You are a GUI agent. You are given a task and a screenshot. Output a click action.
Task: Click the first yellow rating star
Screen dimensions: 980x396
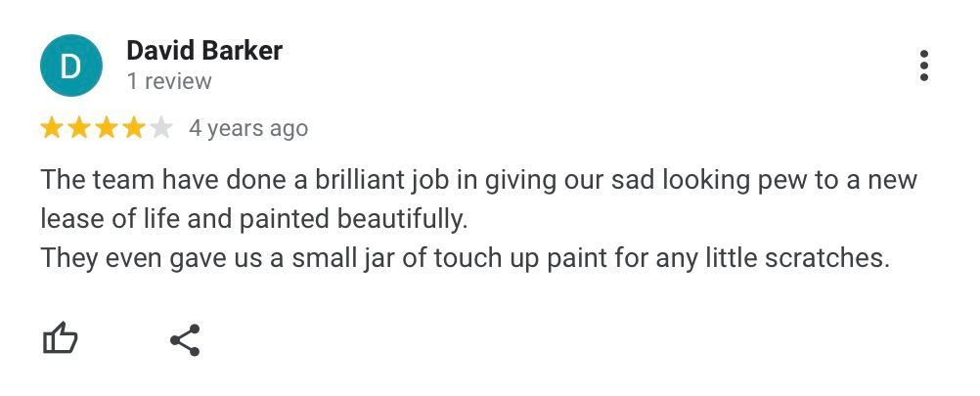(x=51, y=128)
